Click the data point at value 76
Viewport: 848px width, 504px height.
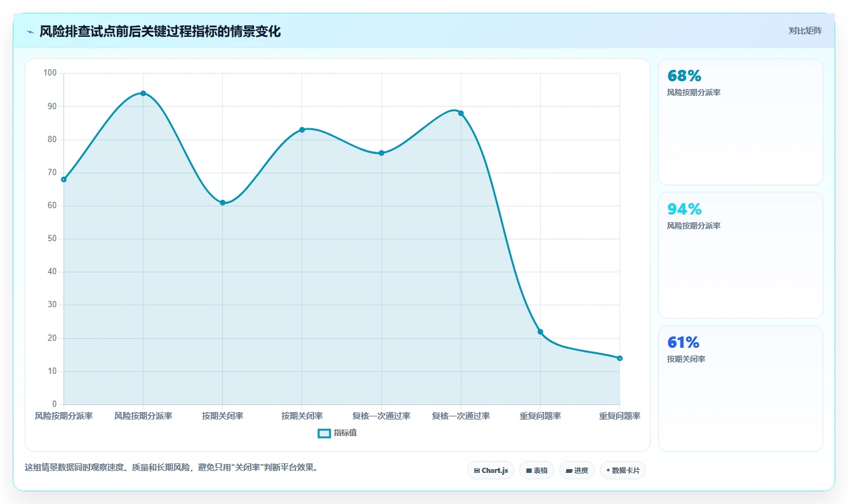click(x=381, y=153)
